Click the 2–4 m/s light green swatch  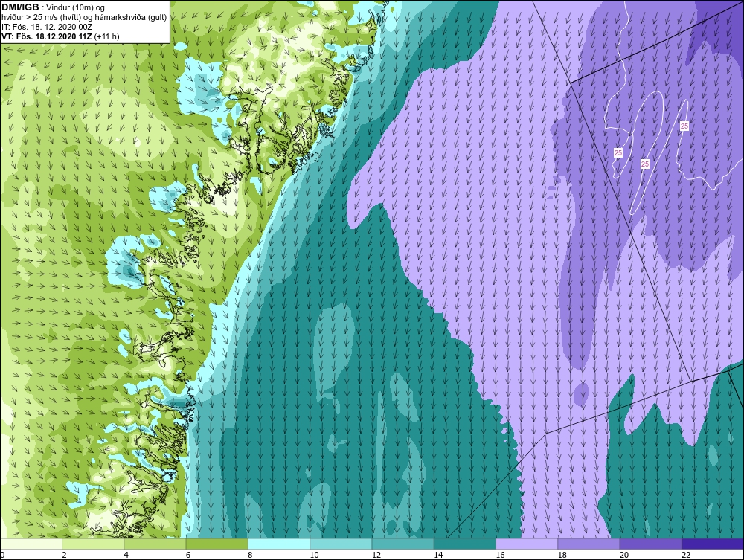tap(93, 544)
